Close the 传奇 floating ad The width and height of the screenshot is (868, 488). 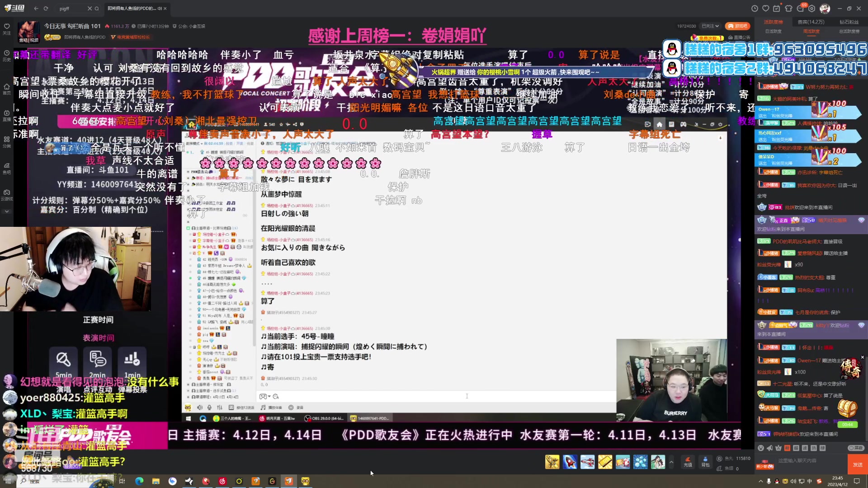pos(862,357)
